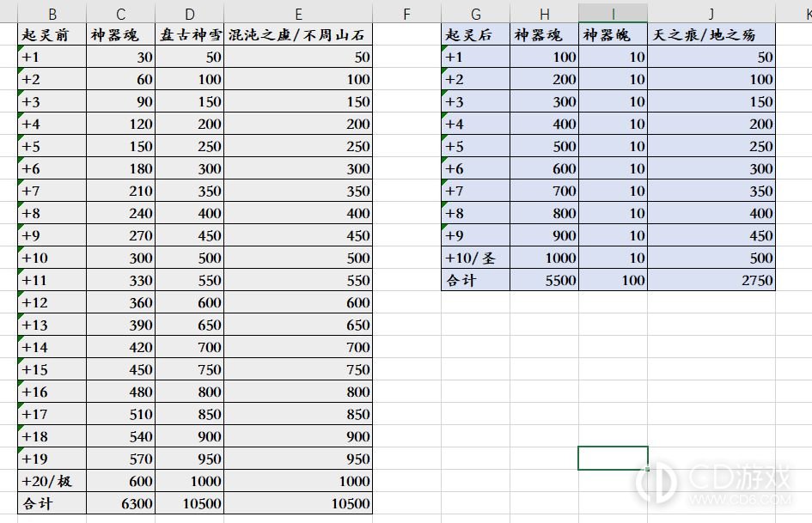The image size is (812, 523).
Task: Select "合计" label under the 起灵前 table
Action: pyautogui.click(x=52, y=502)
